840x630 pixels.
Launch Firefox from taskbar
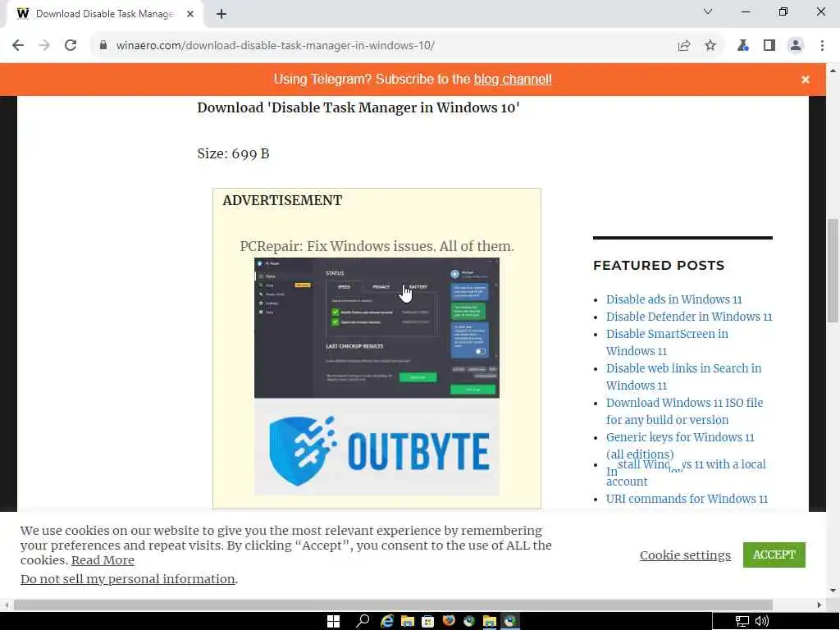449,621
